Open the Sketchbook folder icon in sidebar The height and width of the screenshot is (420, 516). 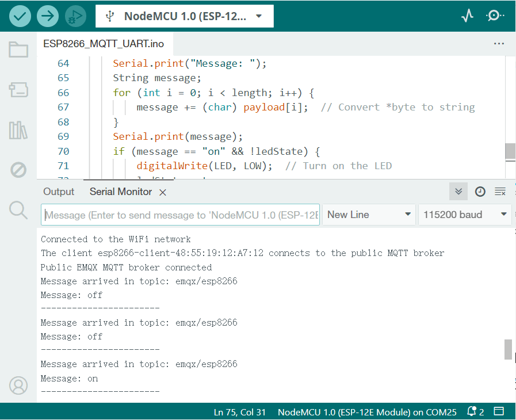pos(18,49)
